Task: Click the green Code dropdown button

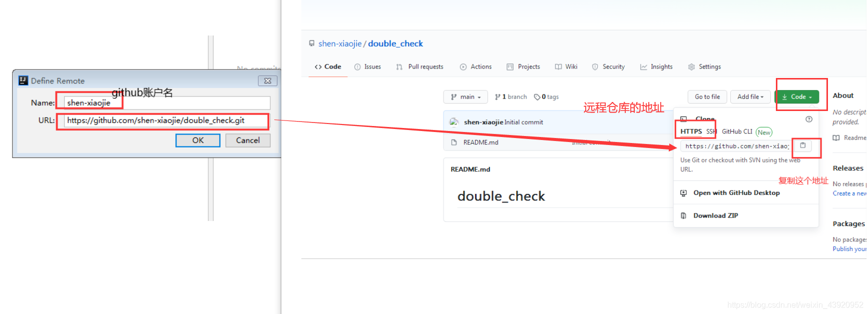Action: click(797, 97)
